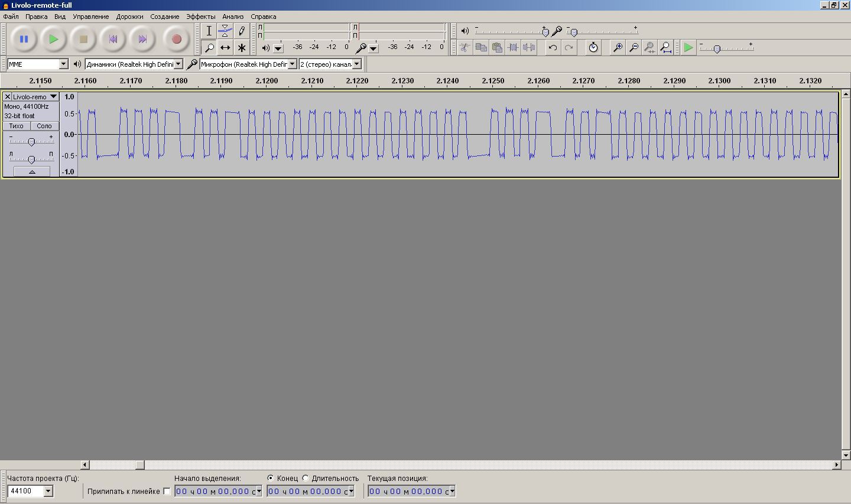Viewport: 851px width, 504px height.
Task: Click the input volume slider knob
Action: click(x=573, y=32)
